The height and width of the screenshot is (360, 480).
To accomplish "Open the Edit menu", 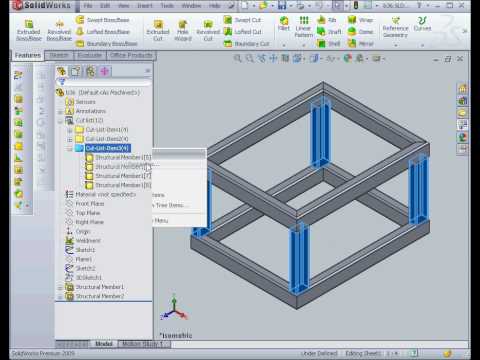I will pyautogui.click(x=105, y=6).
